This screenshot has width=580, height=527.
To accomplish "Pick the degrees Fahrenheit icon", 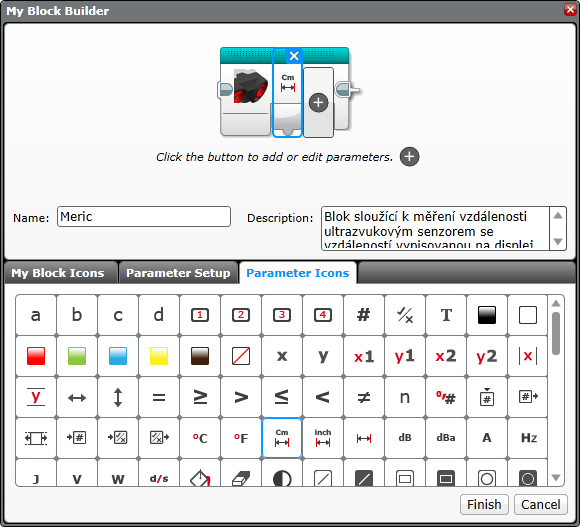I will (x=241, y=438).
